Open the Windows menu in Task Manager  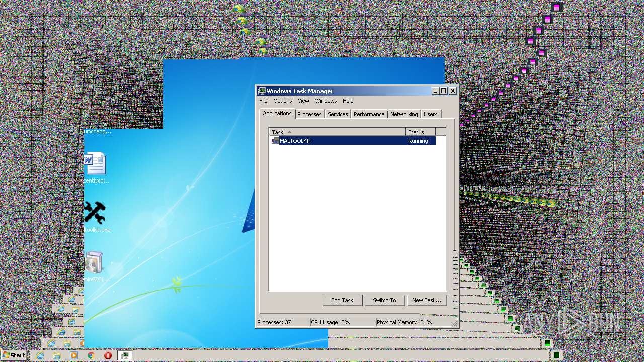click(326, 101)
